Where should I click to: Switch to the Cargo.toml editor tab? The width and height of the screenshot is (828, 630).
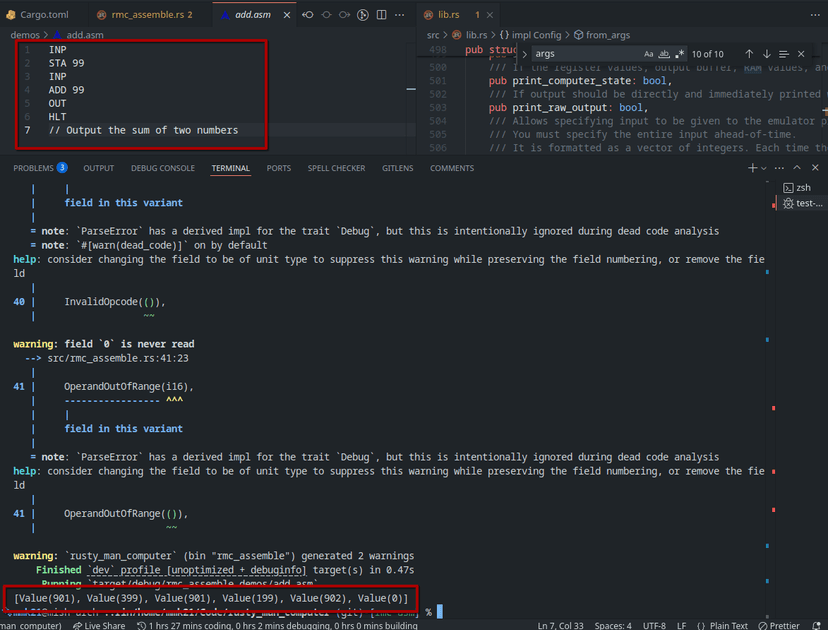pyautogui.click(x=39, y=15)
